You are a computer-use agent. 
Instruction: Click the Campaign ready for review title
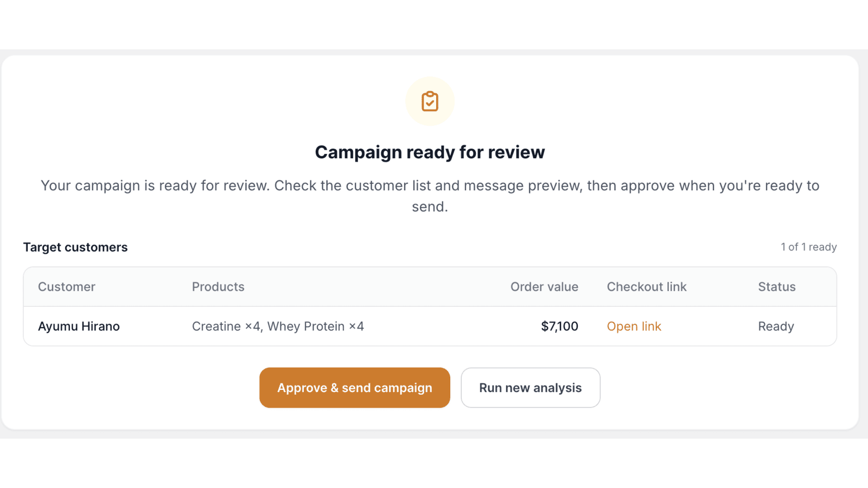[430, 152]
